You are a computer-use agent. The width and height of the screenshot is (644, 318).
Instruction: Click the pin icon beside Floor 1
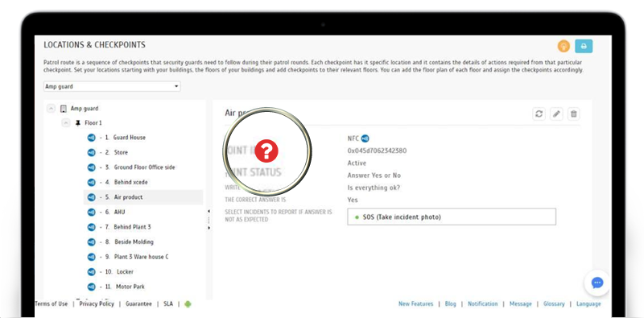click(78, 123)
